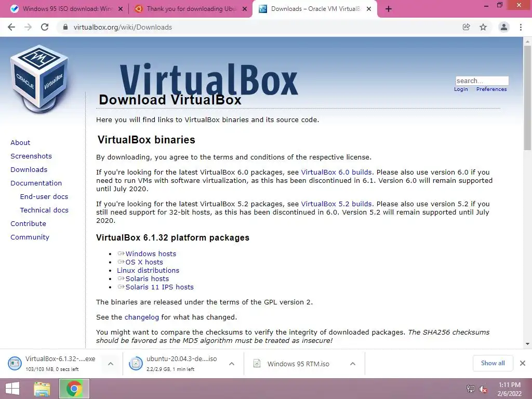Screen dimensions: 532x399
Task: Open File Explorer from the taskbar
Action: point(42,389)
